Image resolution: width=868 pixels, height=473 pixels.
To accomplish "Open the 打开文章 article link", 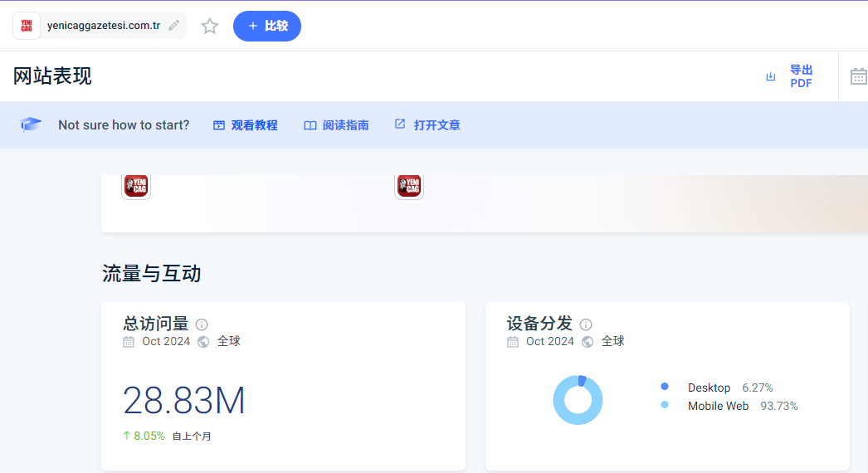I will click(427, 125).
